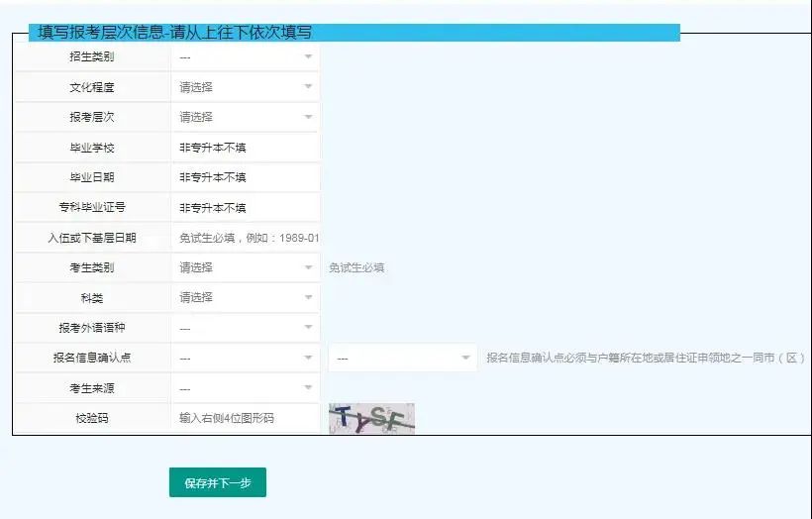Click the 免试生必填 hint beside 考生类别

(356, 267)
